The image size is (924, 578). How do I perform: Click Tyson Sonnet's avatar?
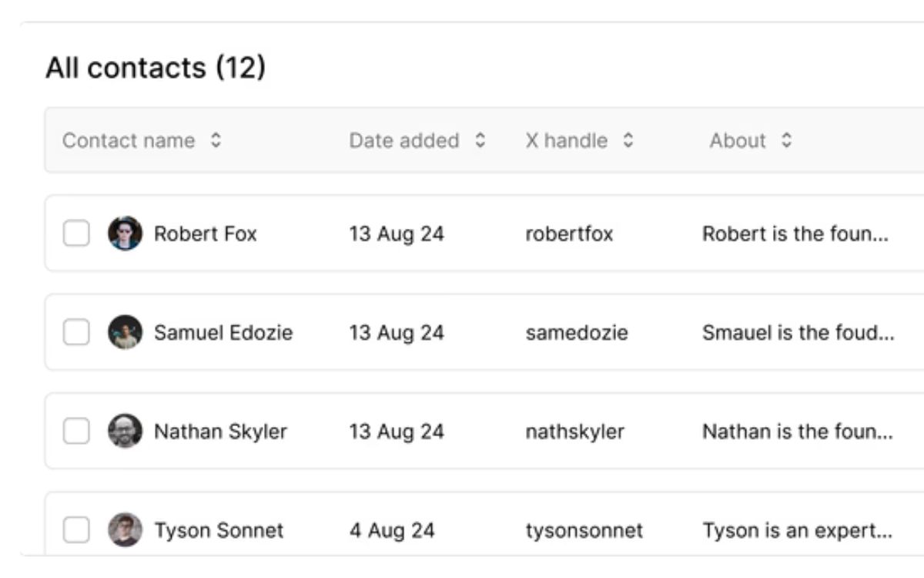click(125, 530)
